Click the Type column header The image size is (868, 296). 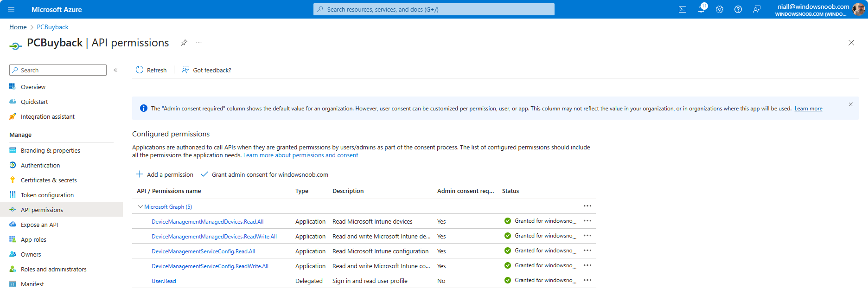[302, 191]
